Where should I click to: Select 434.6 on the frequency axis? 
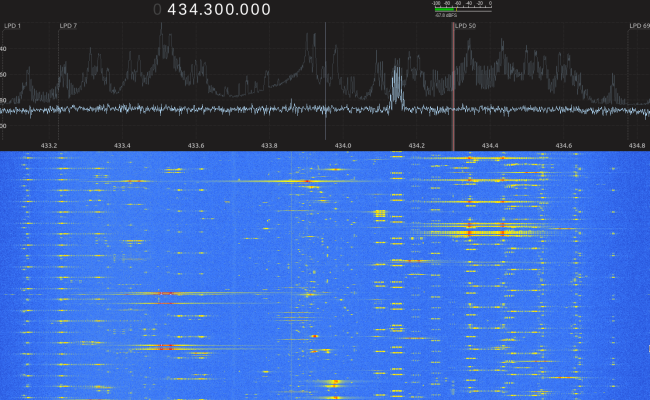click(x=563, y=145)
